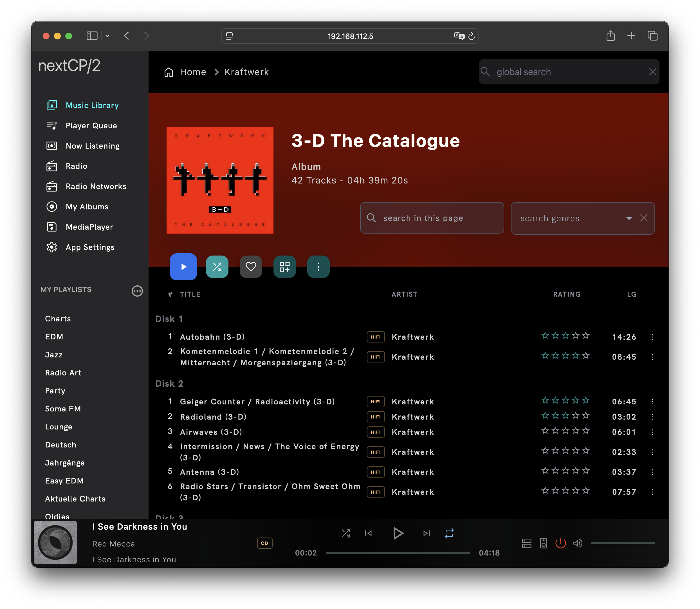Rate Radioland (3-D) three stars
700x609 pixels.
pos(566,416)
